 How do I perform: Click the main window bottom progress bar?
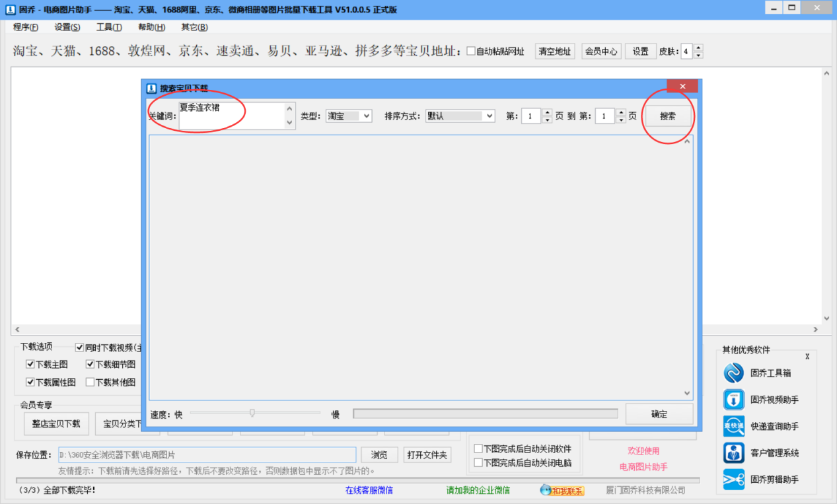tap(357, 480)
